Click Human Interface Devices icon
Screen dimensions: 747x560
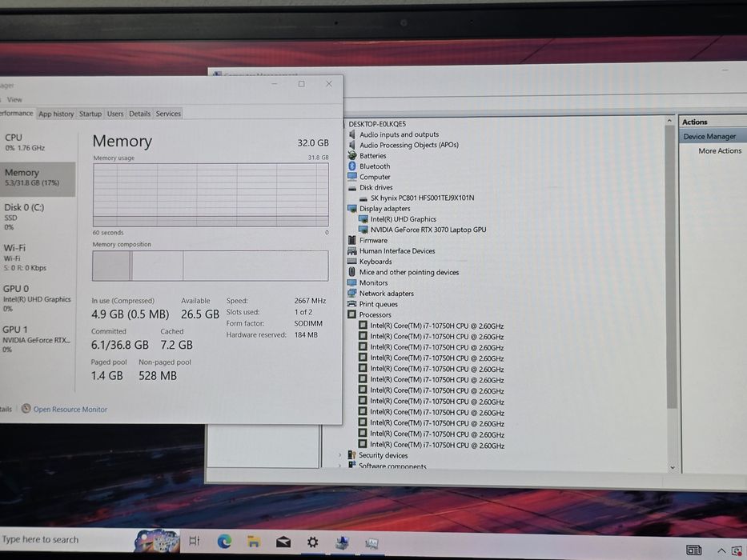[352, 251]
